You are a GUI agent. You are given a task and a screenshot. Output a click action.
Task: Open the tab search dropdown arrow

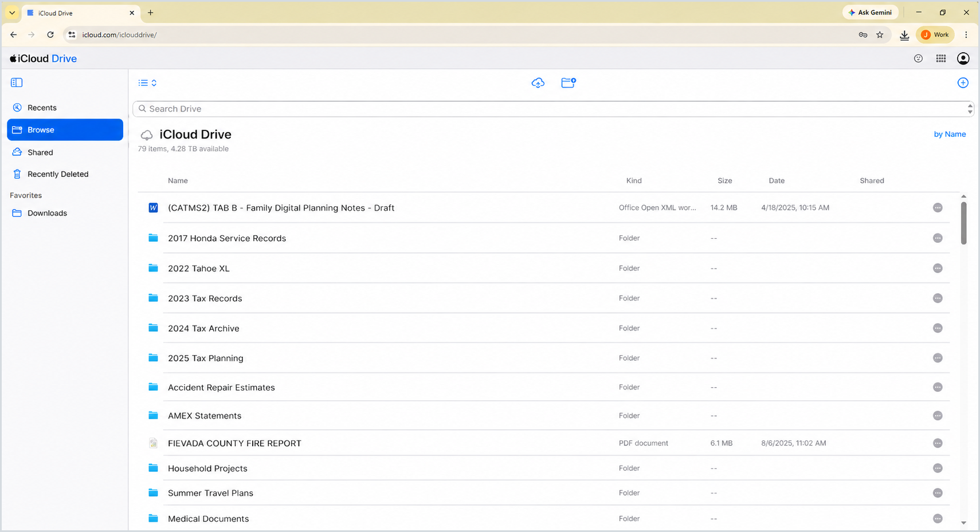coord(12,13)
